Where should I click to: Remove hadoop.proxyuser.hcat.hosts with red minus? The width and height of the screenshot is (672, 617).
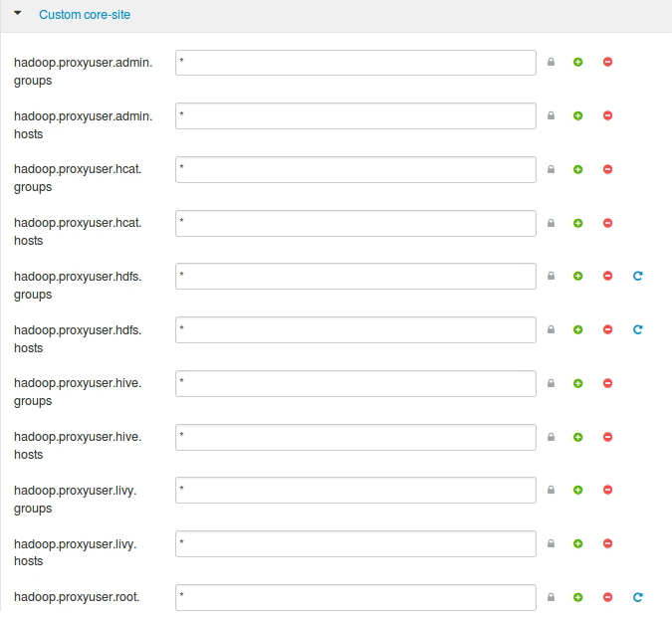[x=607, y=223]
